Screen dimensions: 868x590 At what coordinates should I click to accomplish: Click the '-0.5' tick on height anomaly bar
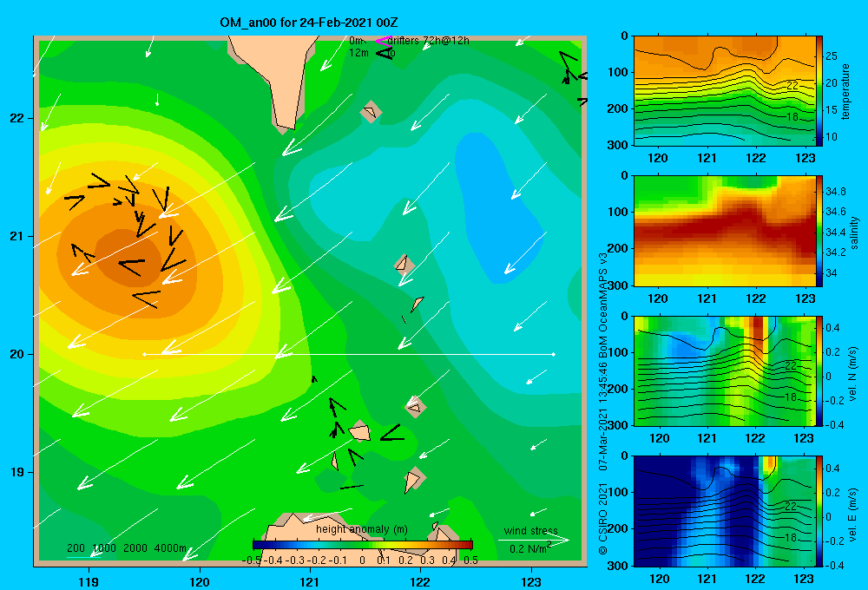tap(252, 560)
